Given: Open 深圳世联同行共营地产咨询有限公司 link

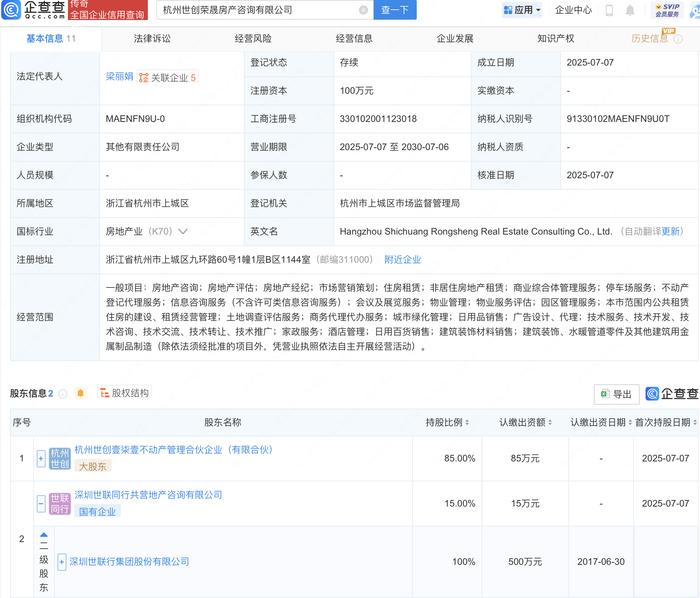Looking at the screenshot, I should click(x=148, y=495).
